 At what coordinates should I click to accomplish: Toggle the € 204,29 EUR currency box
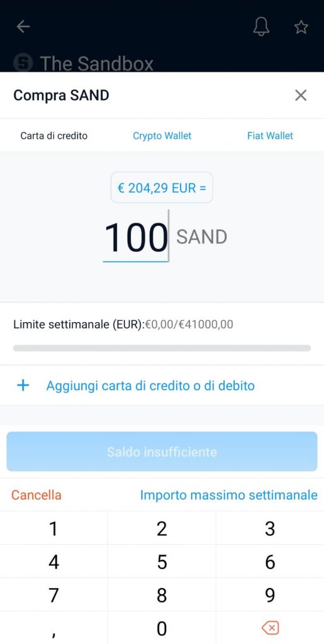pyautogui.click(x=162, y=187)
